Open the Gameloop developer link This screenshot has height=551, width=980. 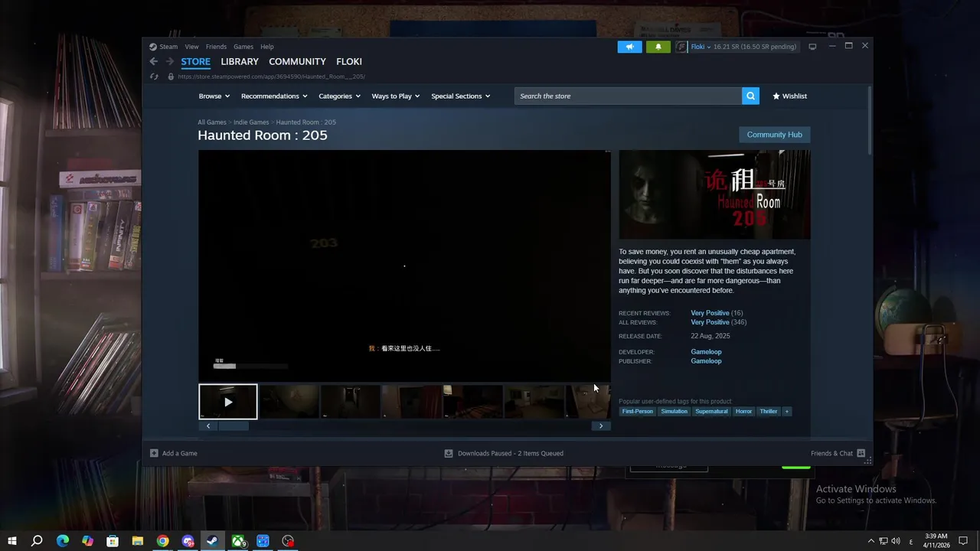pos(706,352)
